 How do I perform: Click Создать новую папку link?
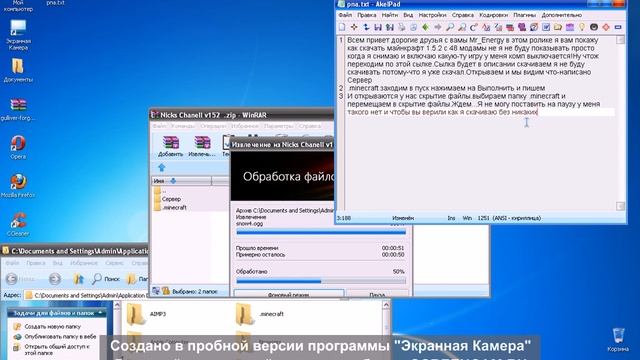tap(53, 327)
